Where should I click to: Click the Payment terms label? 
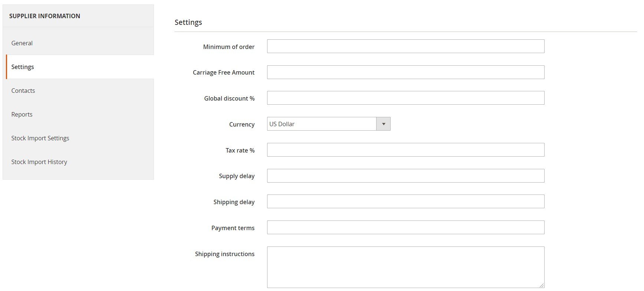point(233,228)
